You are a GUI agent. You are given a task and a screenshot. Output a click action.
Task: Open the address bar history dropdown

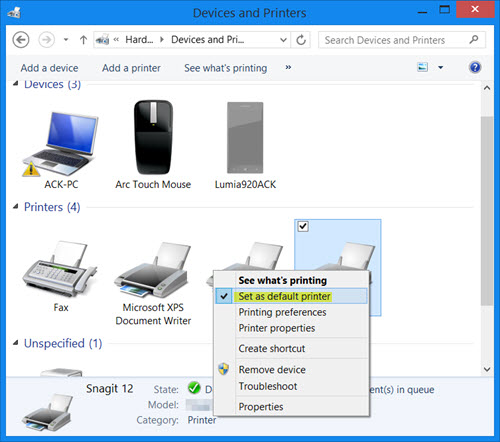(x=283, y=40)
